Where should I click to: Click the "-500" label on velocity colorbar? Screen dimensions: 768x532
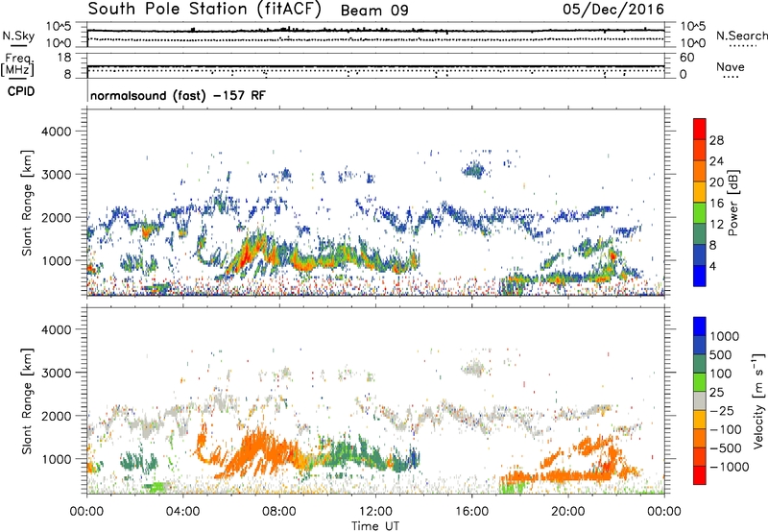click(x=726, y=447)
